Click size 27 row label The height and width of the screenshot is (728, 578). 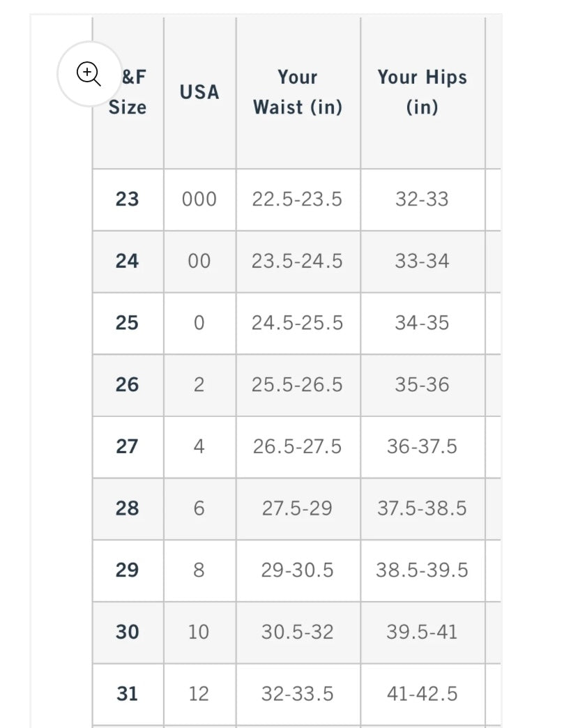point(127,446)
